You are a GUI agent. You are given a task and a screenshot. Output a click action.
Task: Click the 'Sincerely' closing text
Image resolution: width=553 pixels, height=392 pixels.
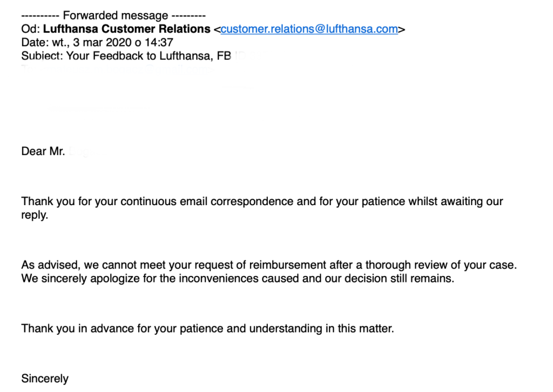[x=45, y=379]
